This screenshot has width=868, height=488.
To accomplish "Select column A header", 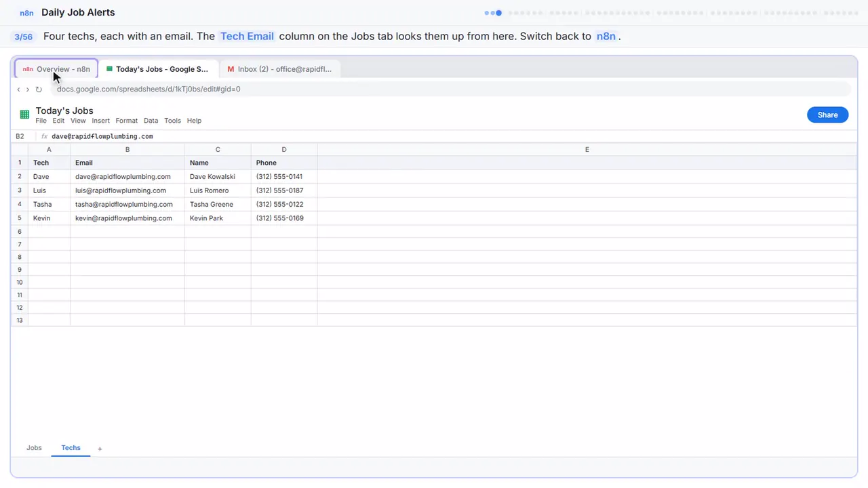I will (x=49, y=149).
